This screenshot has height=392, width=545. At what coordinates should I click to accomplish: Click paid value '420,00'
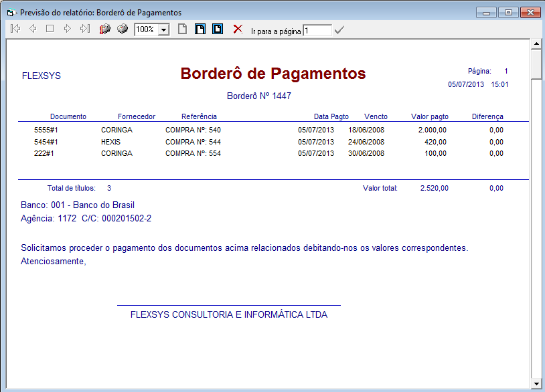click(x=435, y=142)
